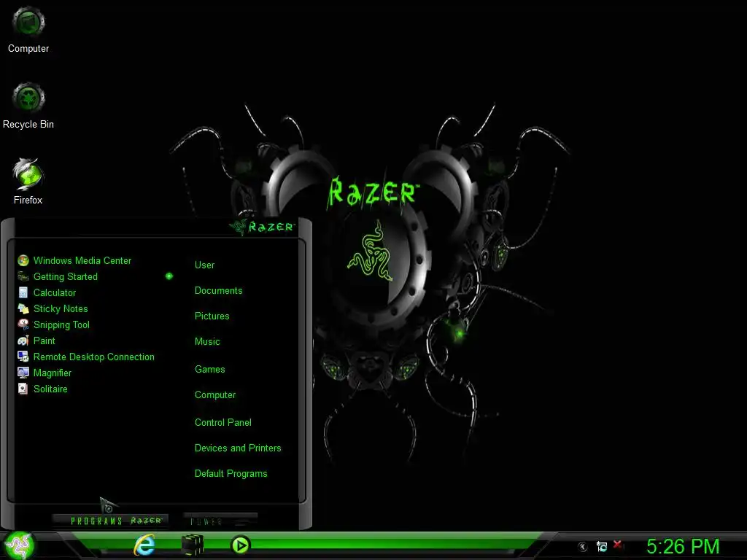Open Computer link in Start menu
This screenshot has width=747, height=560.
click(215, 394)
